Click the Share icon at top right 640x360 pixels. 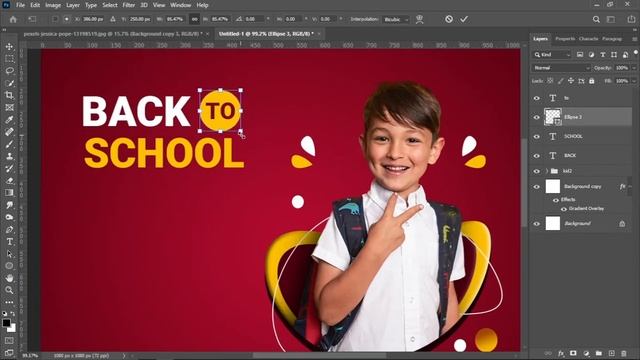(631, 19)
